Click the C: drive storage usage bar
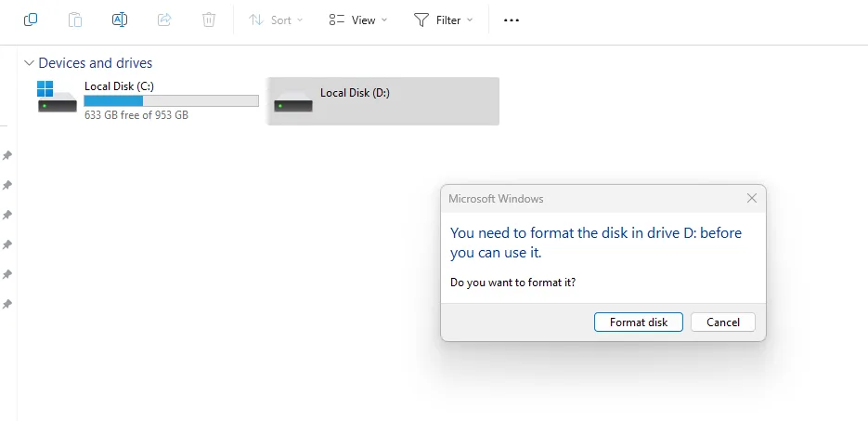Viewport: 868px width, 421px height. coord(171,100)
